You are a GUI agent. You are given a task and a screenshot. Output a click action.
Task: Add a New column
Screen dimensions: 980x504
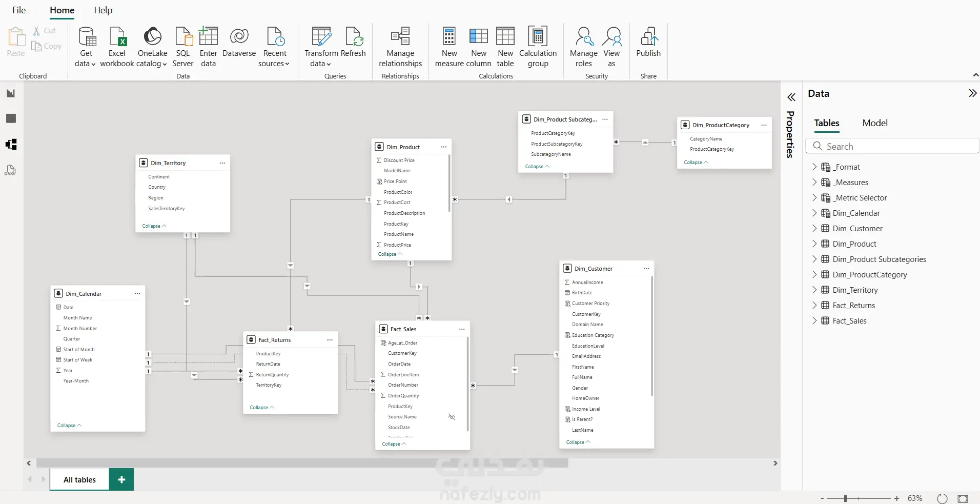coord(479,47)
